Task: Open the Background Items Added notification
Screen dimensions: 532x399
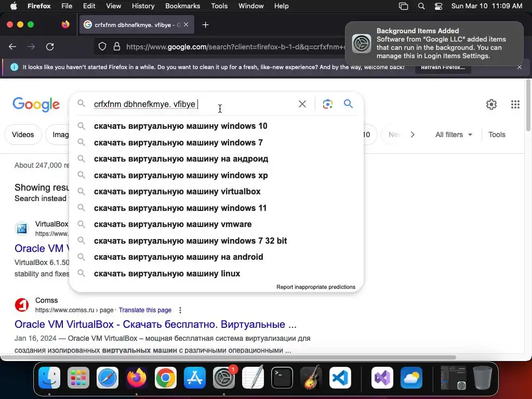Action: coord(434,44)
